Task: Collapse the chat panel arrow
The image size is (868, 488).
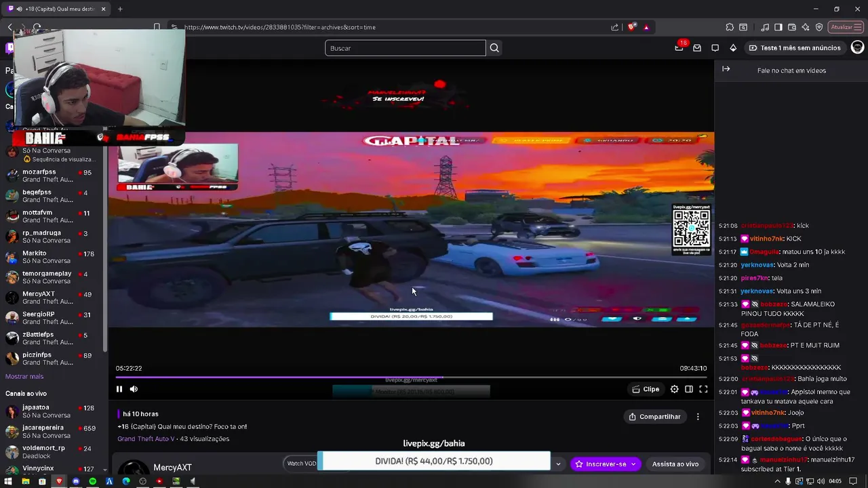Action: pyautogui.click(x=726, y=69)
